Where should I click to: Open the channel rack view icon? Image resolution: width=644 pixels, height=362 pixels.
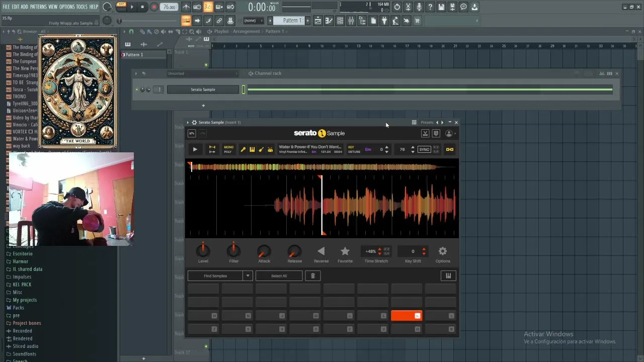point(340,21)
